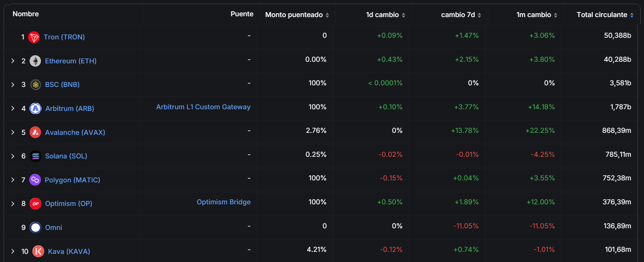
Task: Expand the Arbitrum (ARB) row chevron
Action: pos(13,108)
